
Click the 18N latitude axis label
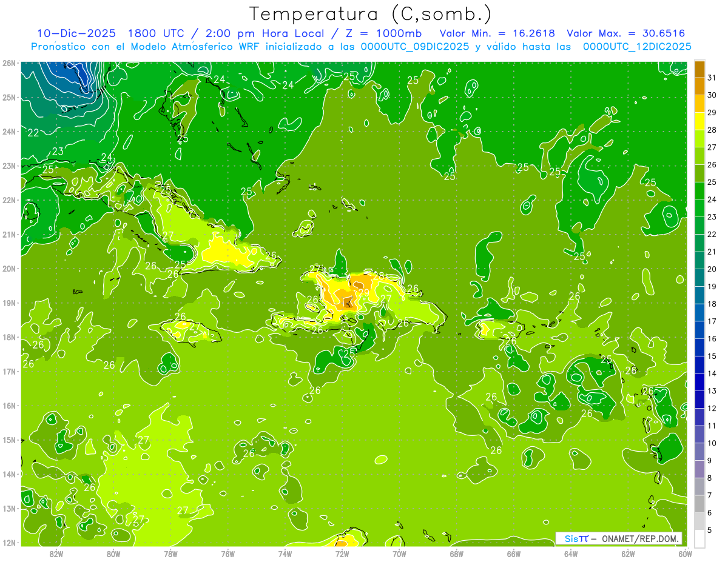pos(8,337)
